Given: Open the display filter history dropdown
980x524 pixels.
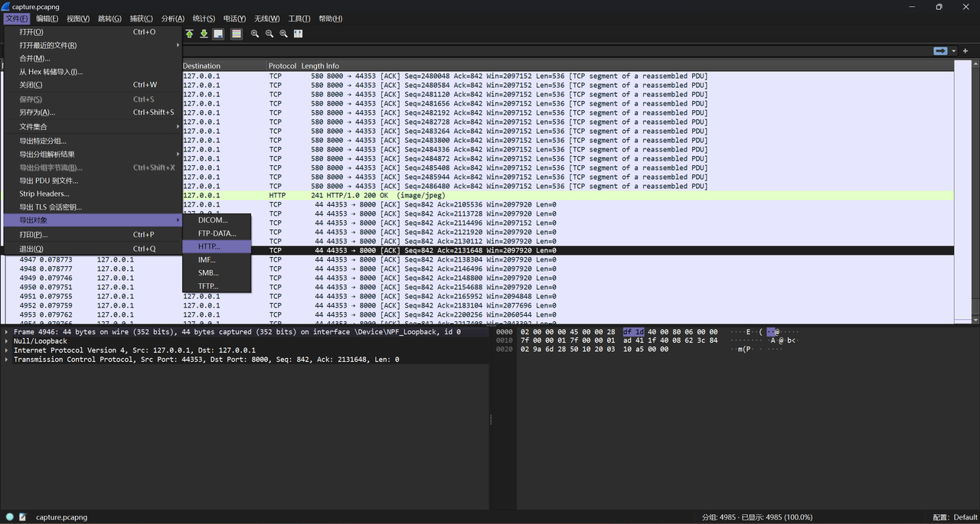Looking at the screenshot, I should coord(954,50).
